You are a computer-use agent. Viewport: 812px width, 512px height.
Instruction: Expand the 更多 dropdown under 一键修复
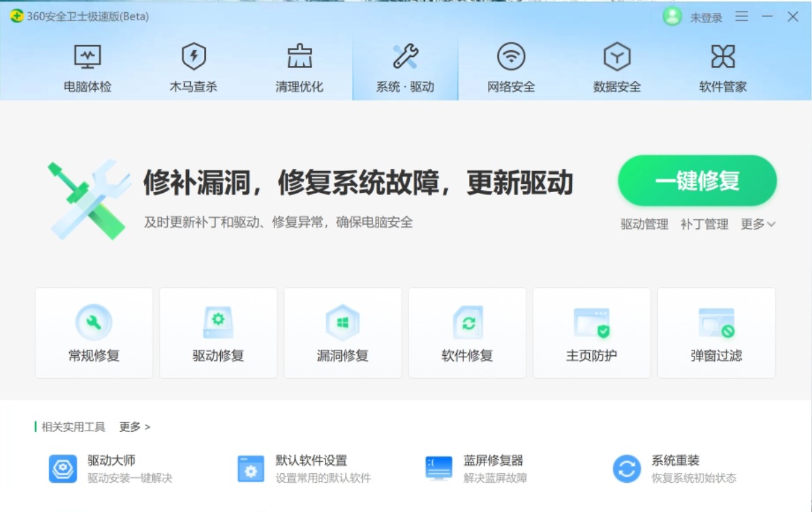[x=758, y=224]
